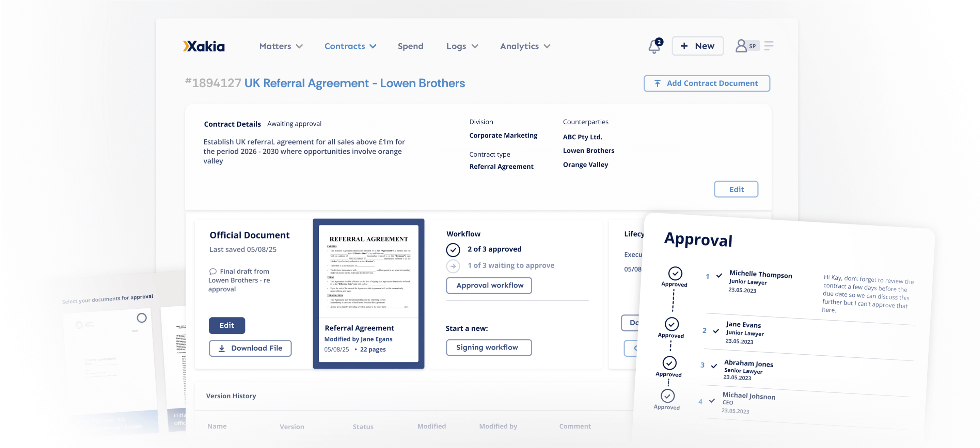Screen dimensions: 980x448
Task: Click the user profile avatar icon
Action: (x=741, y=46)
